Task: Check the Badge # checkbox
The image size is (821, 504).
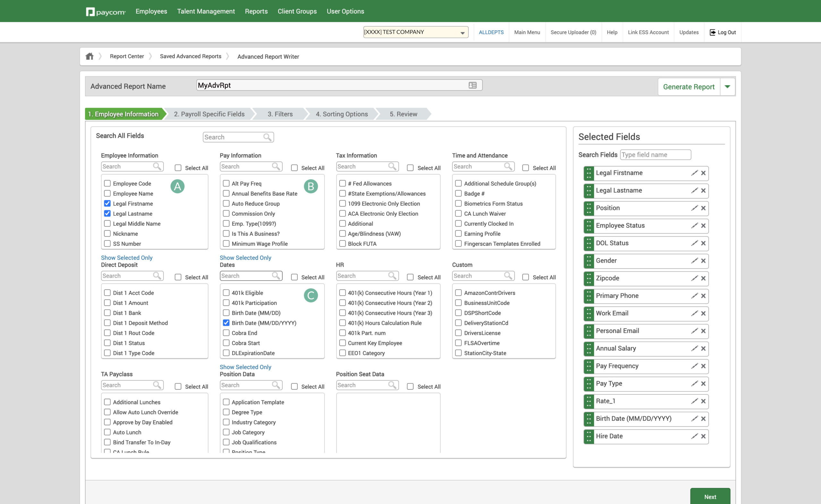Action: tap(458, 193)
